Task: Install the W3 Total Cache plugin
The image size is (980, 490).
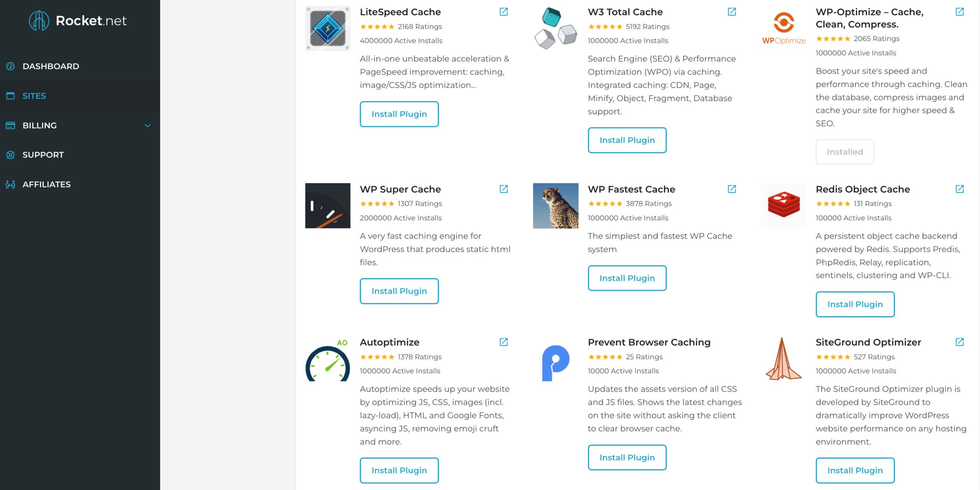Action: click(627, 140)
